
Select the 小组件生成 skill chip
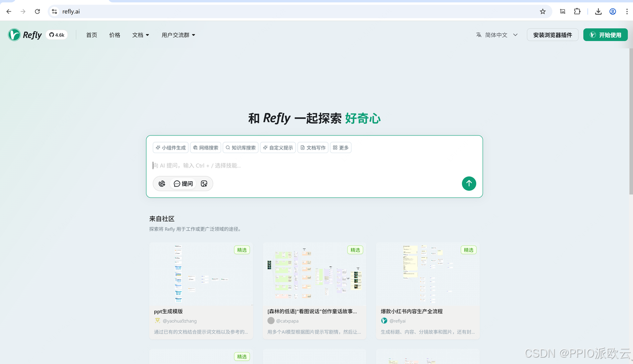[x=171, y=148]
